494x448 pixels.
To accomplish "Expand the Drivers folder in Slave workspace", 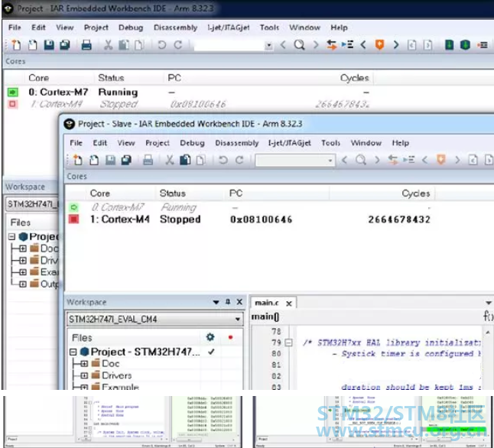I will [x=84, y=375].
